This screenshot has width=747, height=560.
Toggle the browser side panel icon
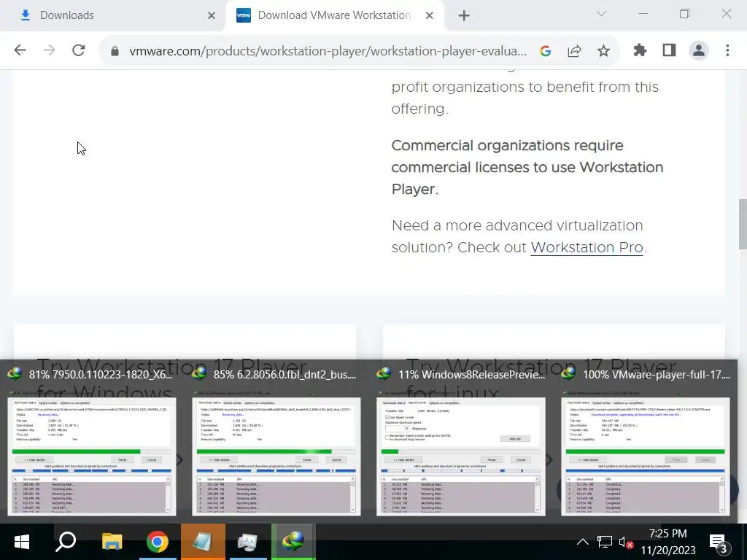[670, 50]
